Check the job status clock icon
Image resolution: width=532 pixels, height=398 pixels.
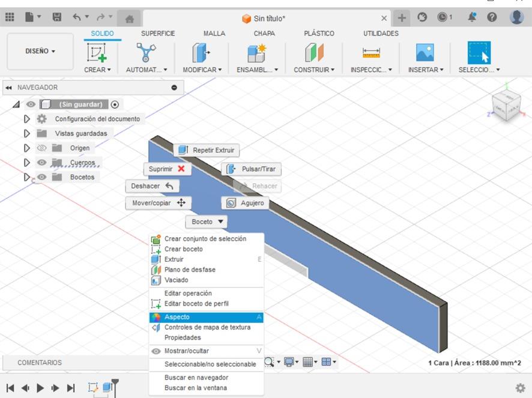tap(442, 17)
